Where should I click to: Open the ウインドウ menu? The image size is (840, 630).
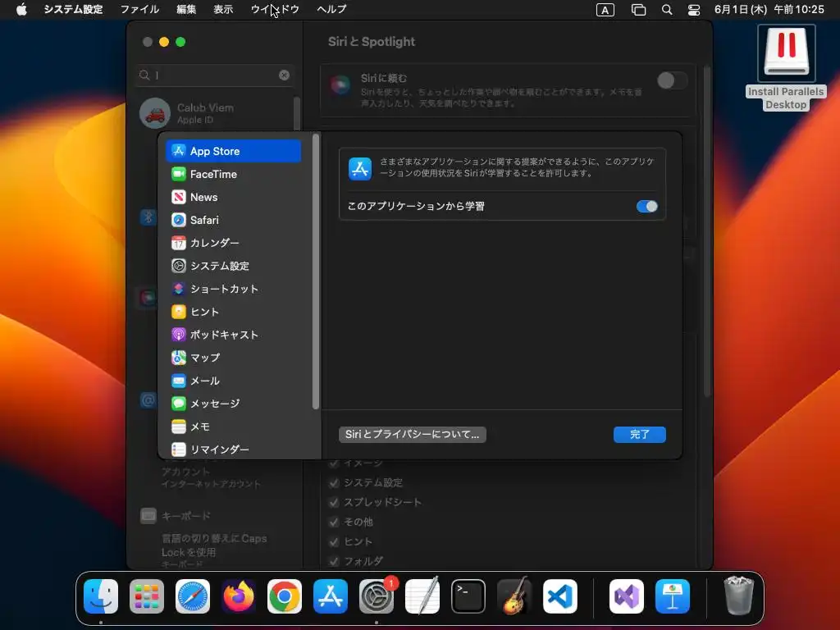tap(275, 9)
